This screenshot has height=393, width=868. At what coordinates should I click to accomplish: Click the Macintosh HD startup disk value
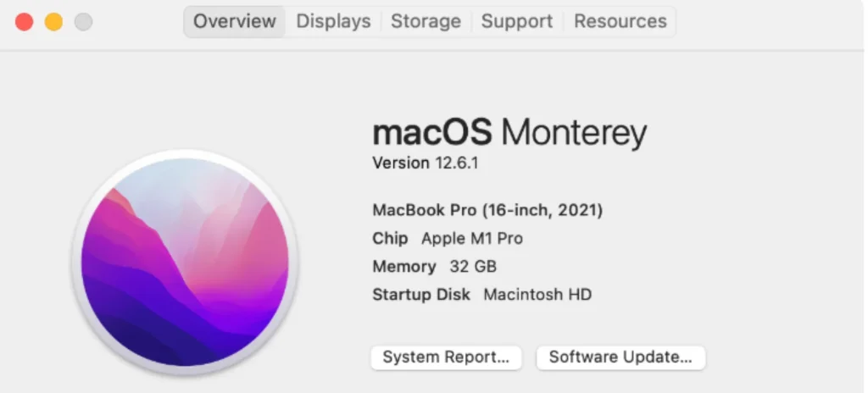(x=537, y=295)
